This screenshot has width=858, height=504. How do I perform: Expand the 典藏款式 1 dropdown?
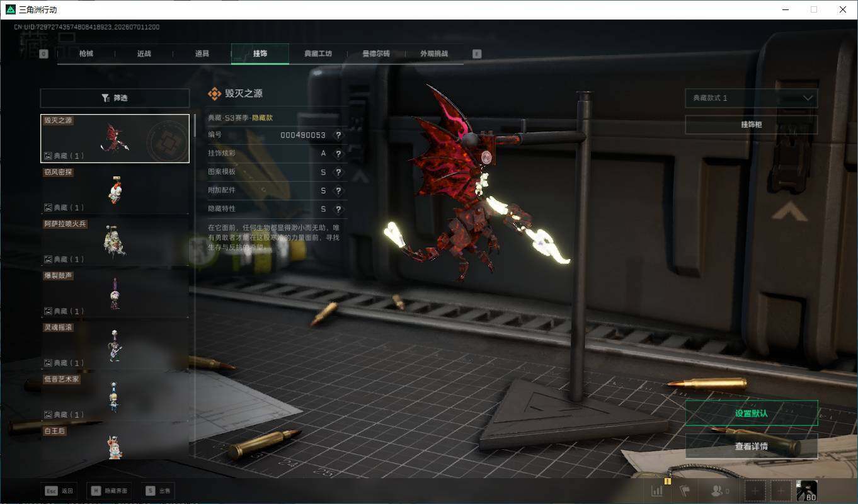click(x=752, y=98)
